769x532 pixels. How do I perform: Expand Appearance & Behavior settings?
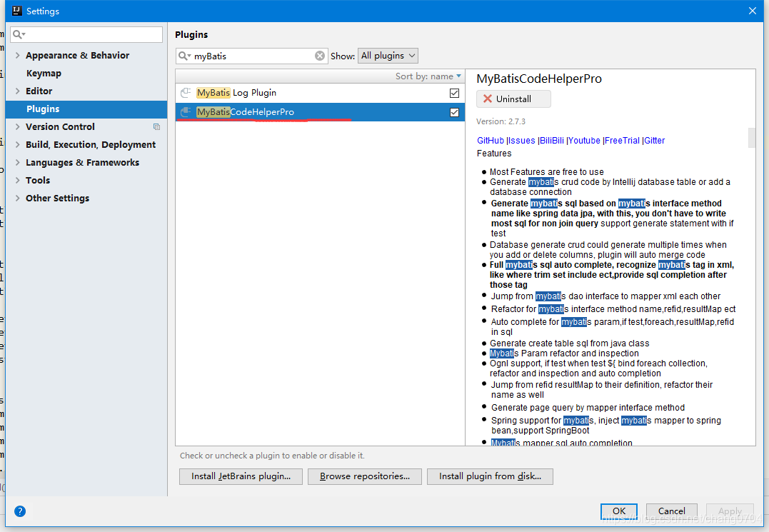coord(18,56)
